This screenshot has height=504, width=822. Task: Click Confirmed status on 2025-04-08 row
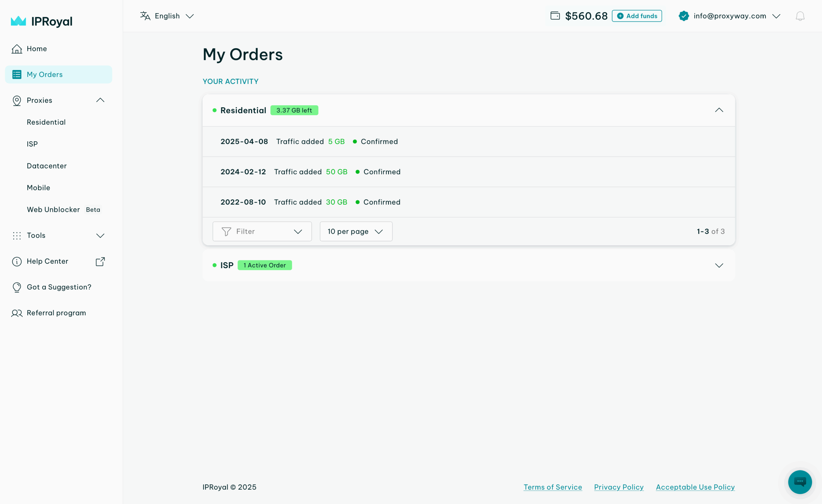[379, 142]
